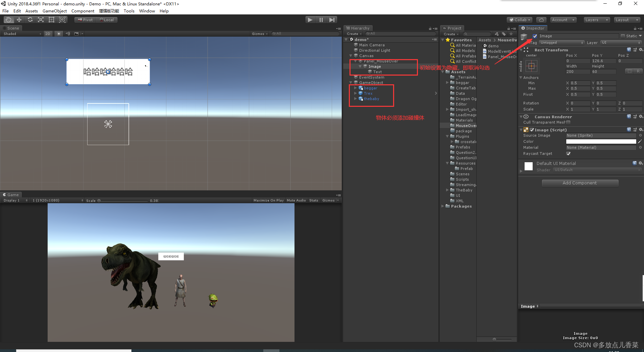This screenshot has height=352, width=644.
Task: Click search by label icon in Project
Action: 504,34
